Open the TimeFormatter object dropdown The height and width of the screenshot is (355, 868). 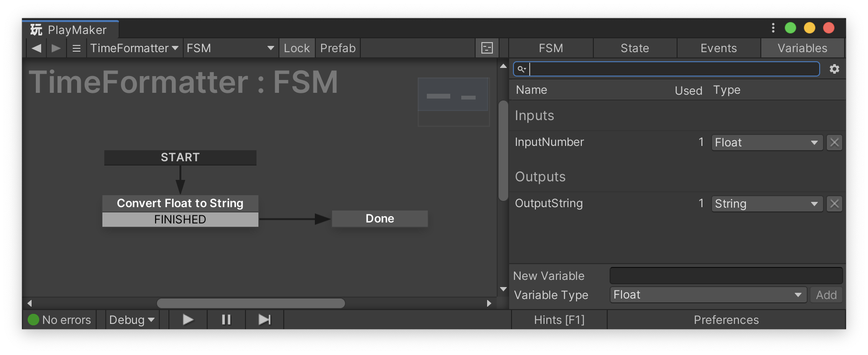pos(134,48)
